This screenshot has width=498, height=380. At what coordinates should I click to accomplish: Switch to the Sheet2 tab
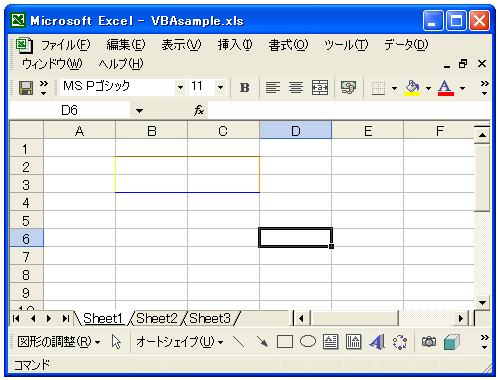tap(157, 318)
